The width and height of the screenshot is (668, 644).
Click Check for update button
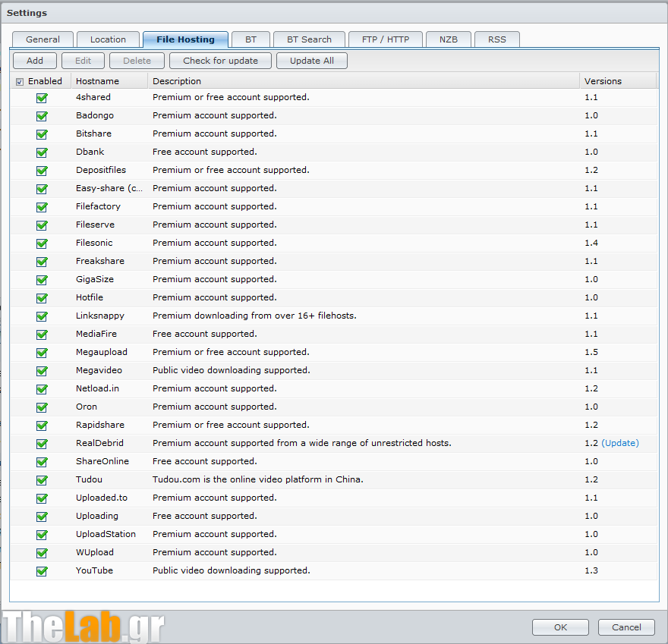point(220,61)
